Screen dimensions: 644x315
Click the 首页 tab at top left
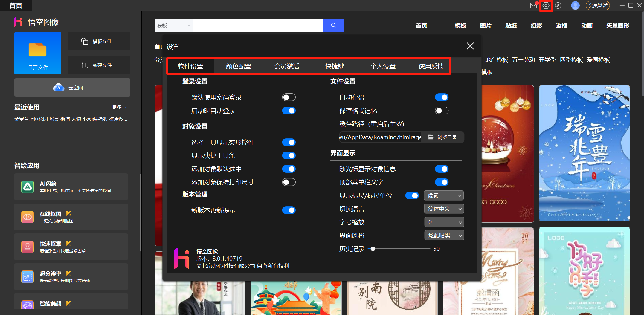(16, 6)
